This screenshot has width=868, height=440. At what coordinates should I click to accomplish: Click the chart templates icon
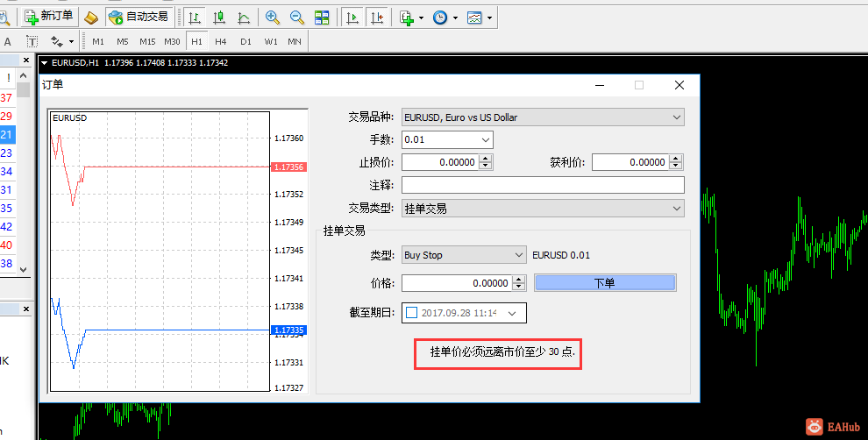coord(474,18)
